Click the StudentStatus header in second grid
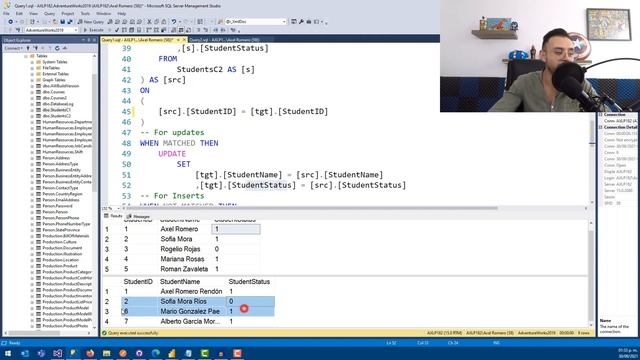640x360 pixels. (249, 282)
